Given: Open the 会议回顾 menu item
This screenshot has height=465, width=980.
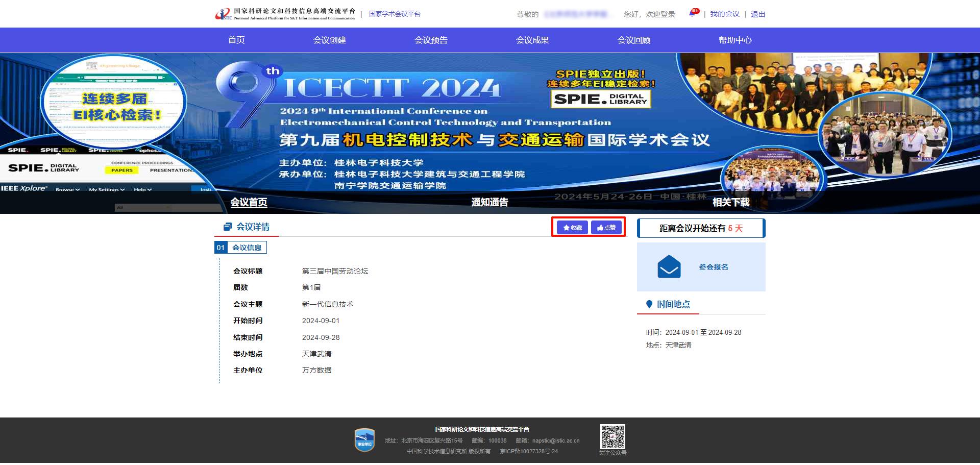Looking at the screenshot, I should 634,40.
